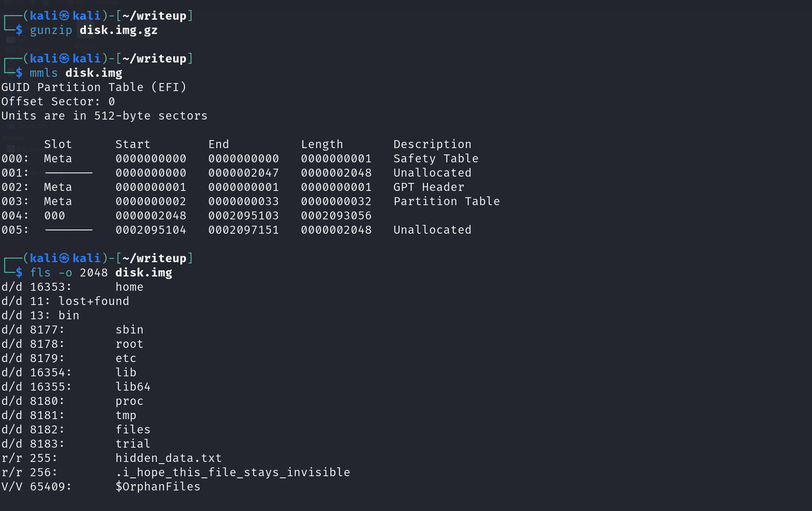Click the lib64 directory name
Screen dimensions: 812x511
pyautogui.click(x=133, y=387)
